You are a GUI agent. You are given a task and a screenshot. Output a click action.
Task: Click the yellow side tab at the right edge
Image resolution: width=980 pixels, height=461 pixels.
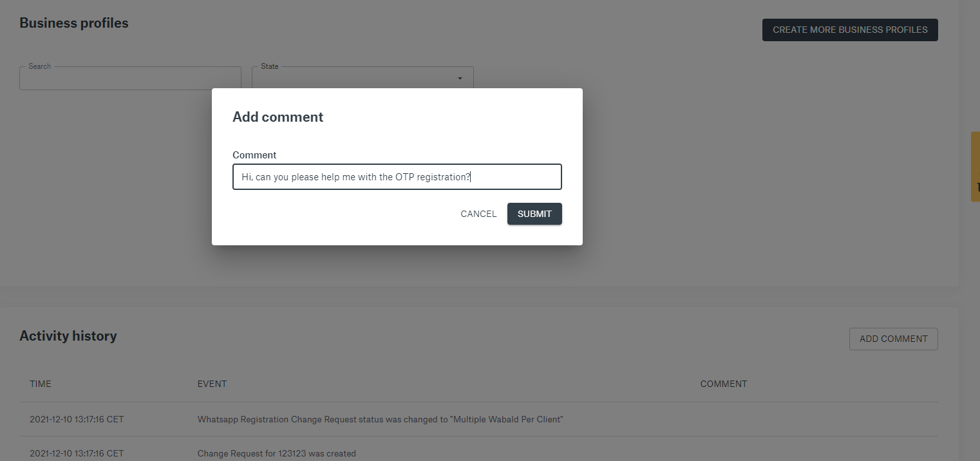pyautogui.click(x=975, y=167)
